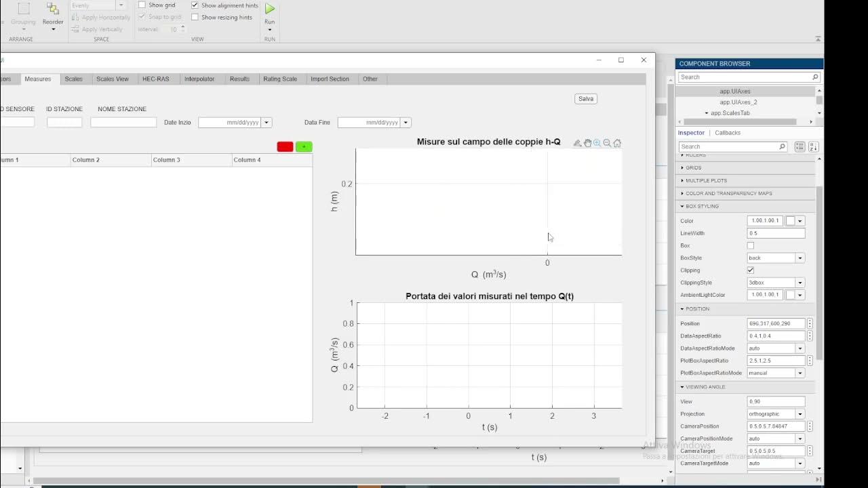Image resolution: width=868 pixels, height=488 pixels.
Task: Select Zoom Out on the h-Q plot toolbar
Action: (x=607, y=143)
